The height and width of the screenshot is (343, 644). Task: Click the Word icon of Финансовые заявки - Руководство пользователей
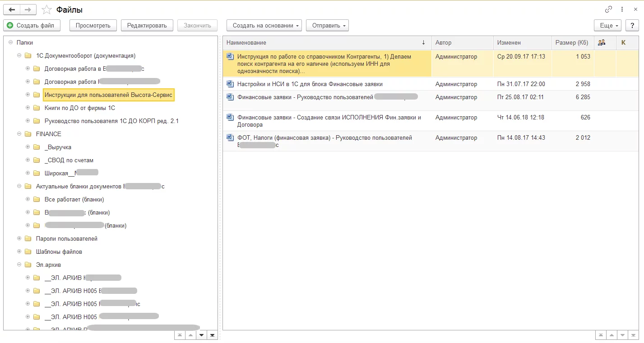[230, 97]
